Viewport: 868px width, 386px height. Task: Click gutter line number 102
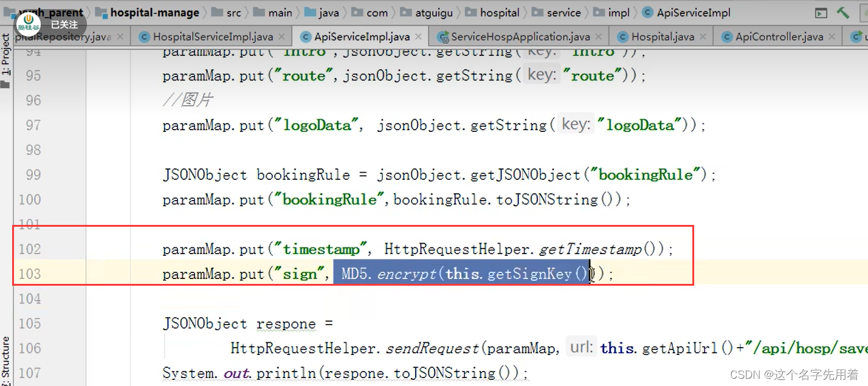(30, 249)
